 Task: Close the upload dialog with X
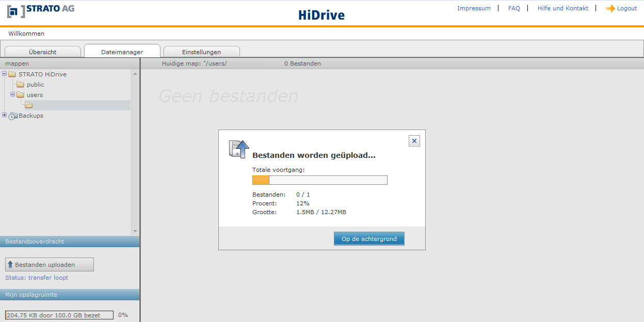(414, 141)
